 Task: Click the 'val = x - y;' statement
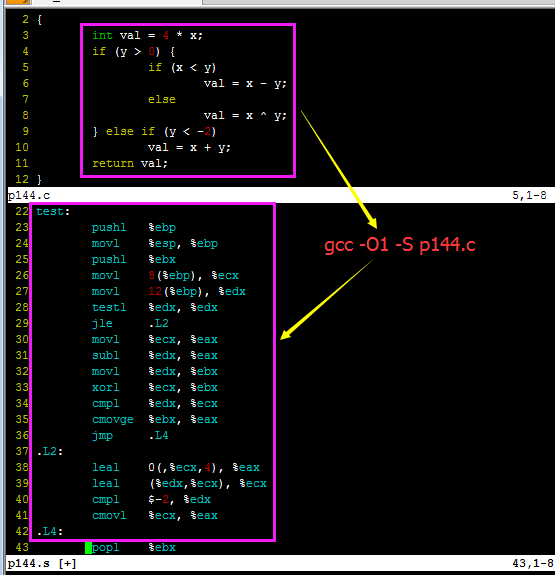245,84
